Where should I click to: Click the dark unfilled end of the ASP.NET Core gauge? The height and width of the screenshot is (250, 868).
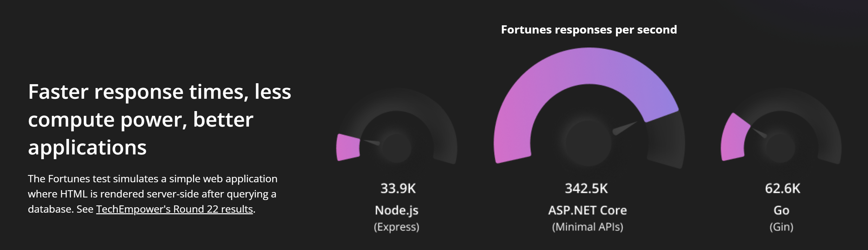[x=666, y=141]
